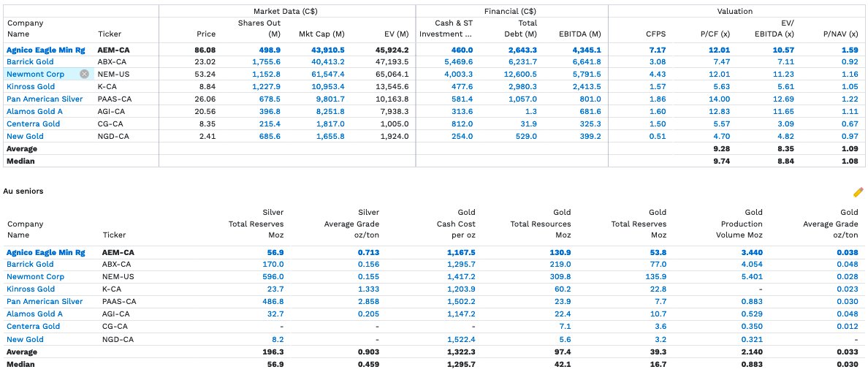
Task: Click the Mkt Cap (M) column header
Action: click(x=321, y=34)
